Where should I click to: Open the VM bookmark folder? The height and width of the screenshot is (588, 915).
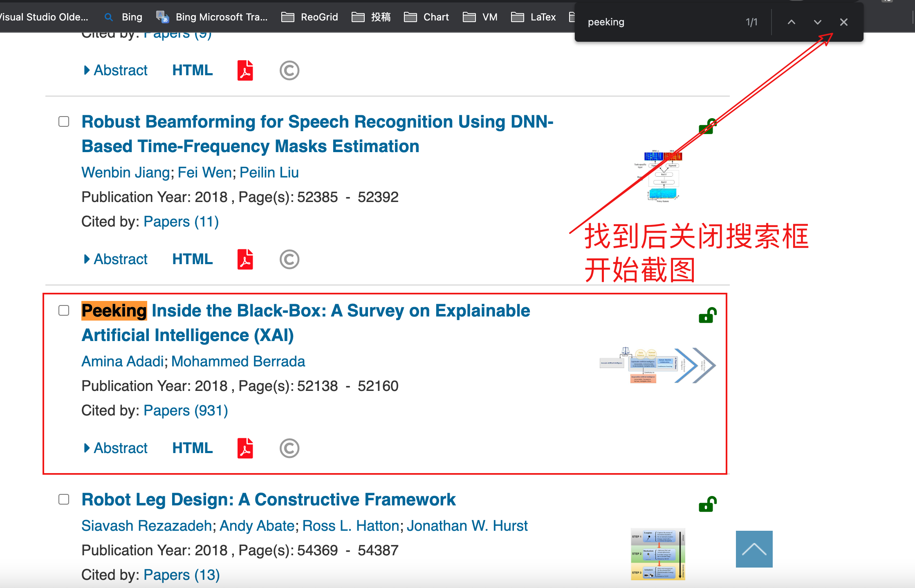click(480, 17)
